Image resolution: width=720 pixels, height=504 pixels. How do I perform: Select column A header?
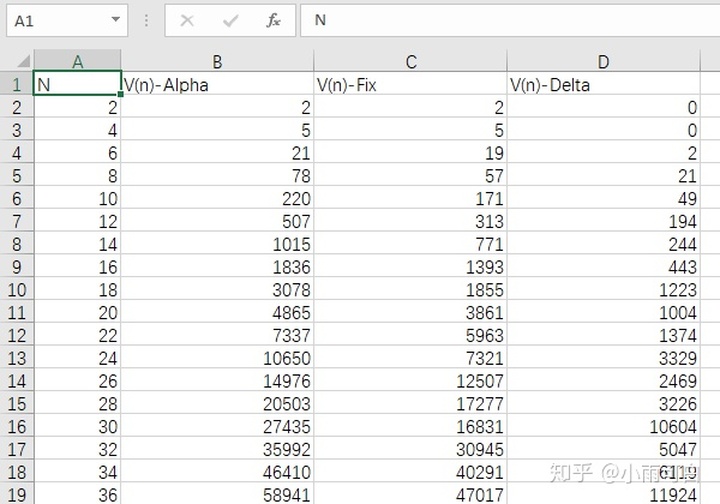click(78, 61)
